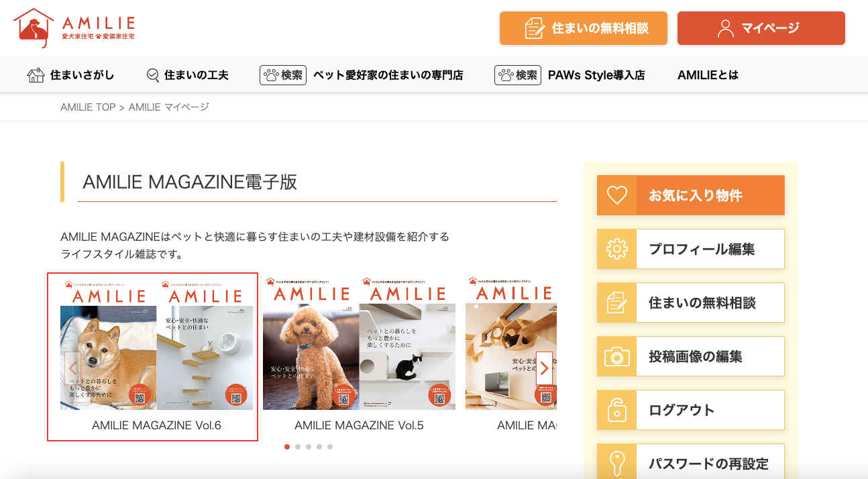The image size is (868, 479).
Task: Click the camera icon for 投稿画像の編集
Action: point(616,356)
